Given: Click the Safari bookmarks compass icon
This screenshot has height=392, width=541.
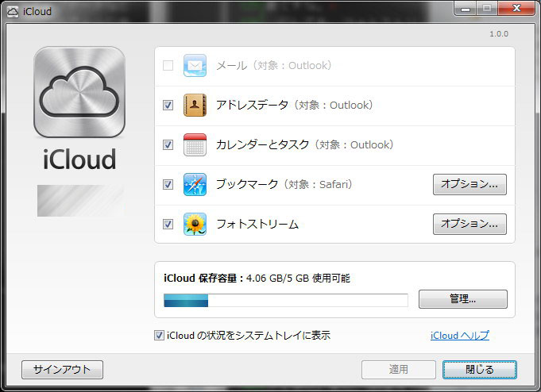Looking at the screenshot, I should click(195, 185).
